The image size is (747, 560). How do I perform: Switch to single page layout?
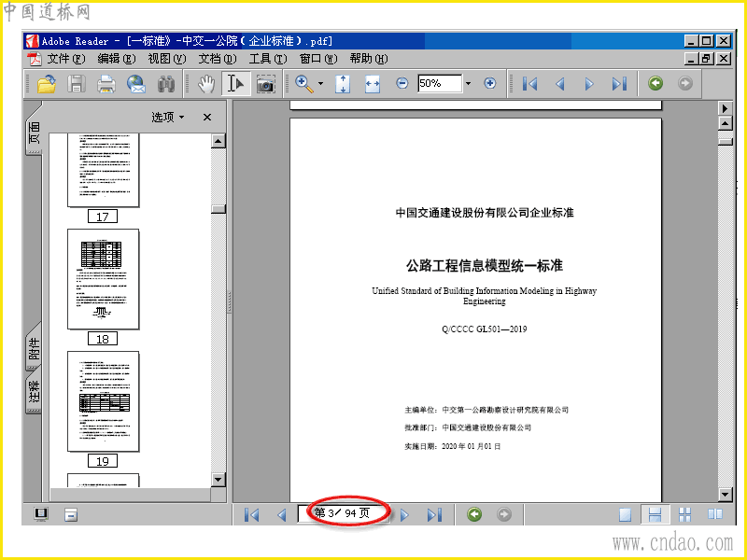click(625, 514)
